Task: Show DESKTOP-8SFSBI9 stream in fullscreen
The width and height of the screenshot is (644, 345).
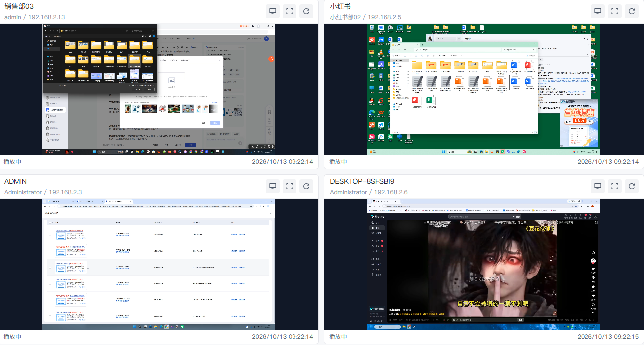Action: tap(615, 186)
